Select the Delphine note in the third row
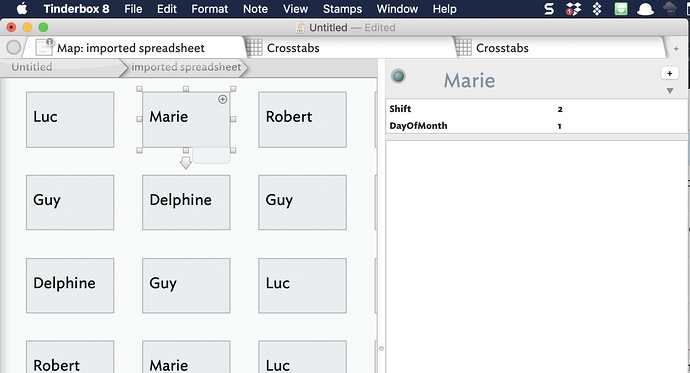Screen dimensions: 690x373 coord(70,285)
